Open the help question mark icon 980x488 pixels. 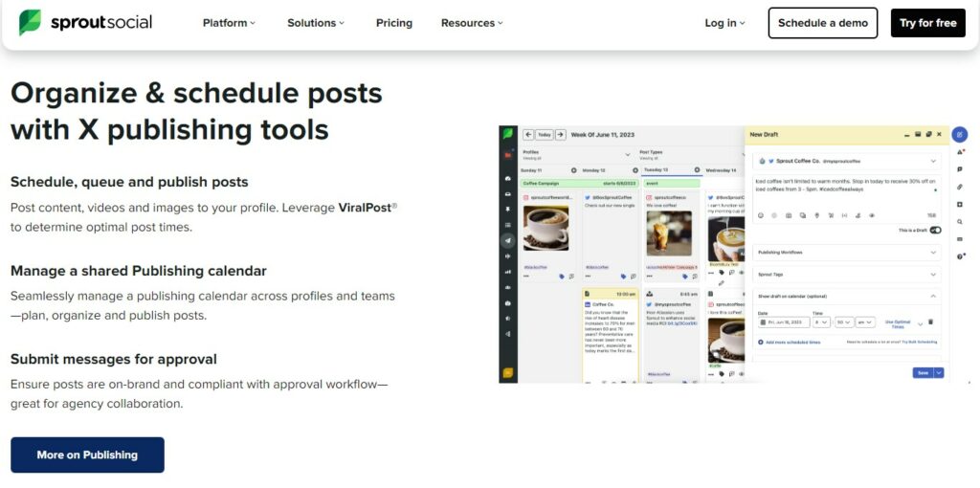coord(961,256)
